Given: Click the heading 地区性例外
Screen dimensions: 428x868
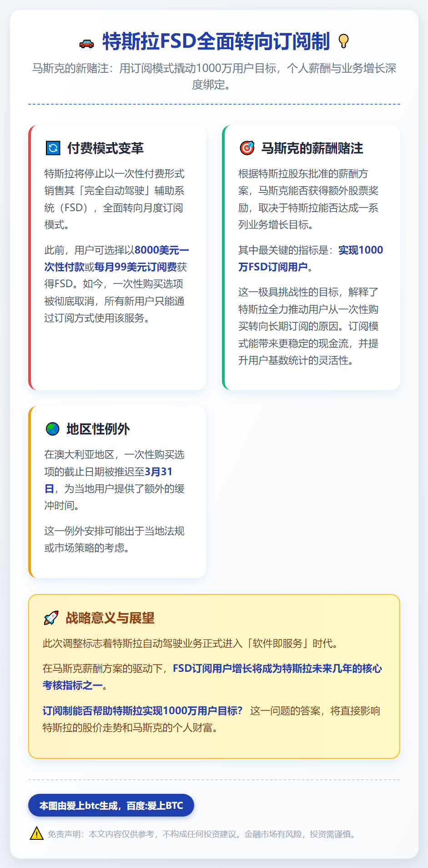Looking at the screenshot, I should point(98,429).
